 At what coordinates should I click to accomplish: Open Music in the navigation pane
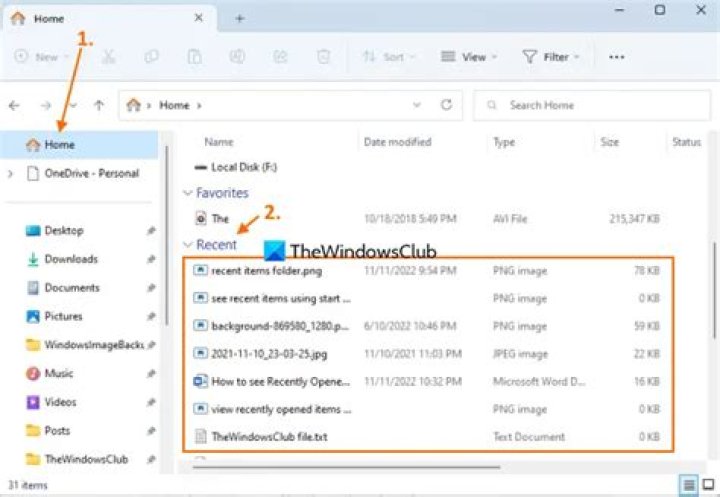coord(59,373)
